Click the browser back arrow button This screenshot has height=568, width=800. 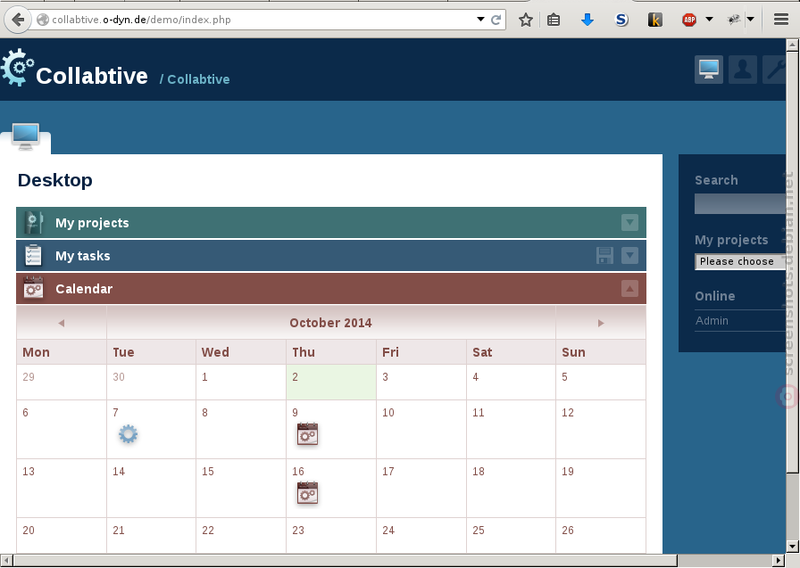pos(18,20)
